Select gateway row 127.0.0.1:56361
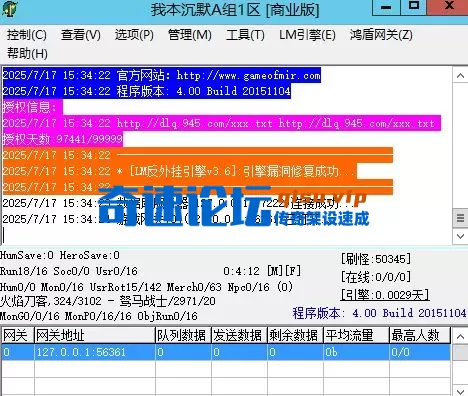 point(226,352)
